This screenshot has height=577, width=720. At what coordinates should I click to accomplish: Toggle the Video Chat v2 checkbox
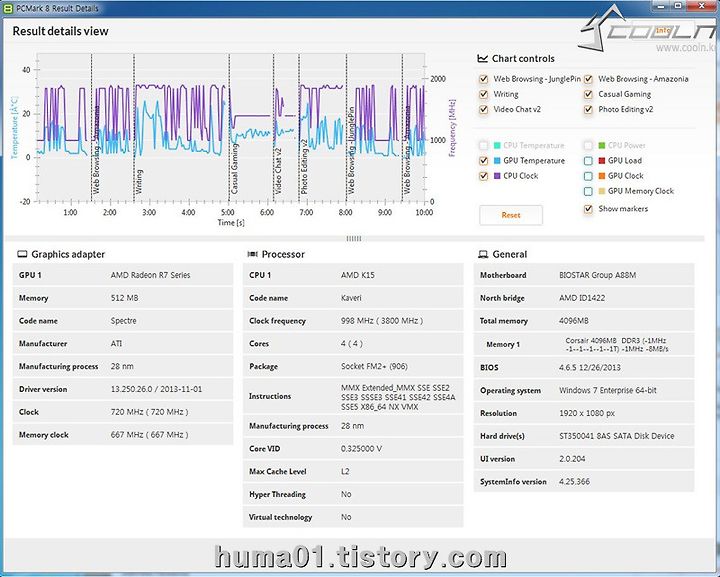(484, 109)
